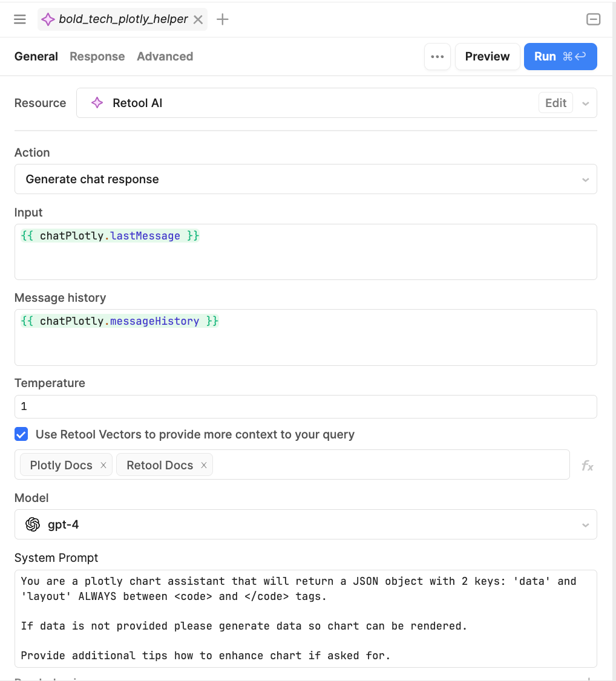Click 'Use Retool Vectors to provide more context' label
Viewport: 616px width, 681px height.
tap(195, 434)
